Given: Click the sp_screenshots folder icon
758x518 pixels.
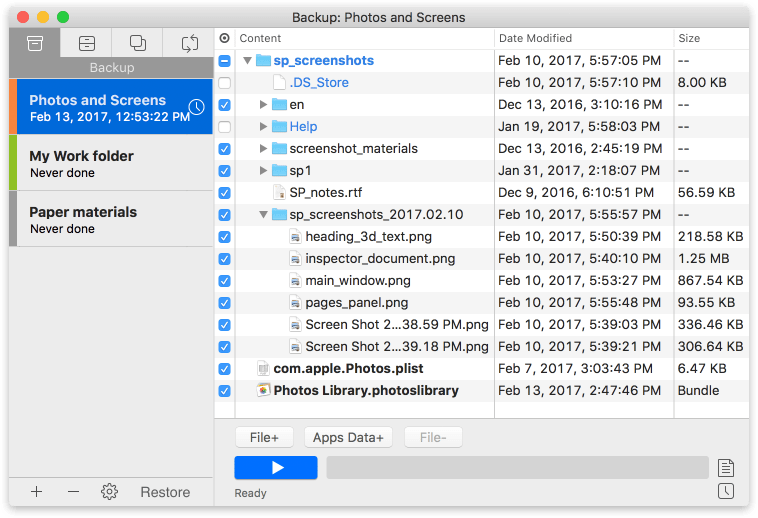Looking at the screenshot, I should (x=263, y=60).
